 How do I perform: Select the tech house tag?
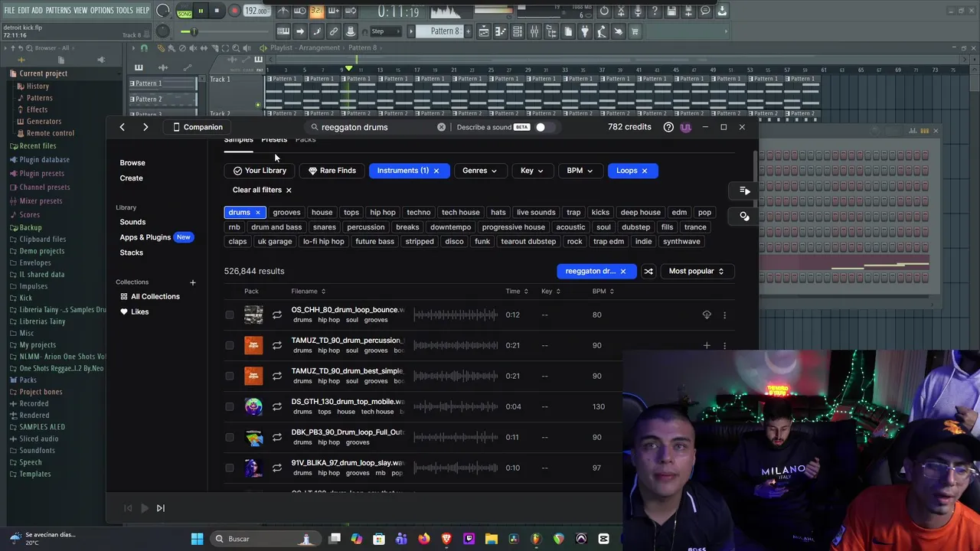point(460,212)
